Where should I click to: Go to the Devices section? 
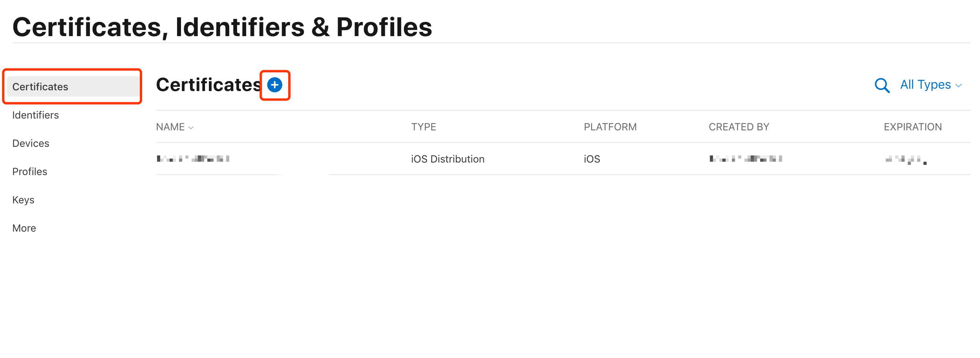click(x=31, y=143)
